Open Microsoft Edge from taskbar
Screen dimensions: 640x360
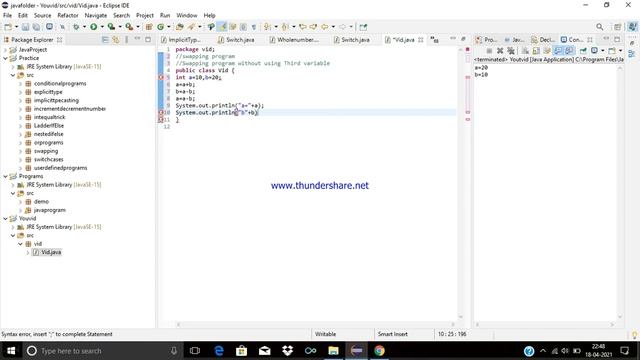(x=219, y=351)
